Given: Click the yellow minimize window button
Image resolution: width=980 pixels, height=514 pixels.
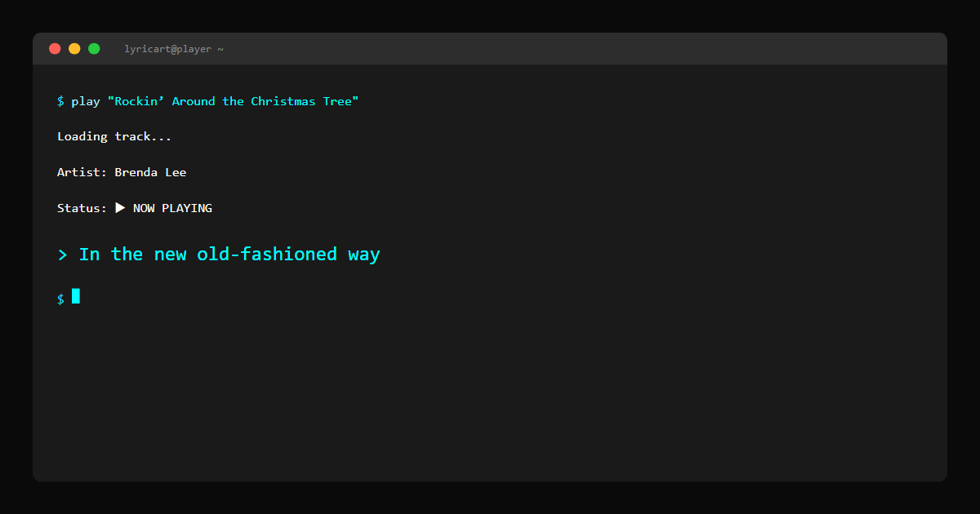Looking at the screenshot, I should coord(74,49).
